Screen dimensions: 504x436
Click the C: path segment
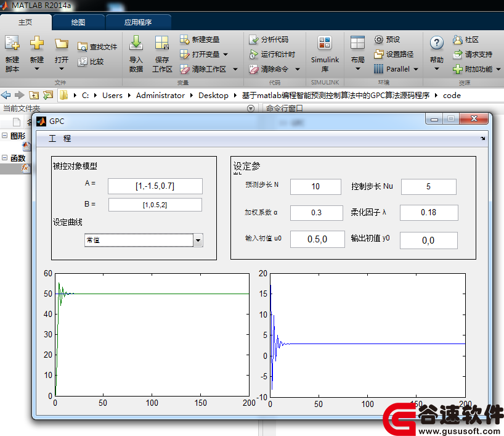point(85,95)
